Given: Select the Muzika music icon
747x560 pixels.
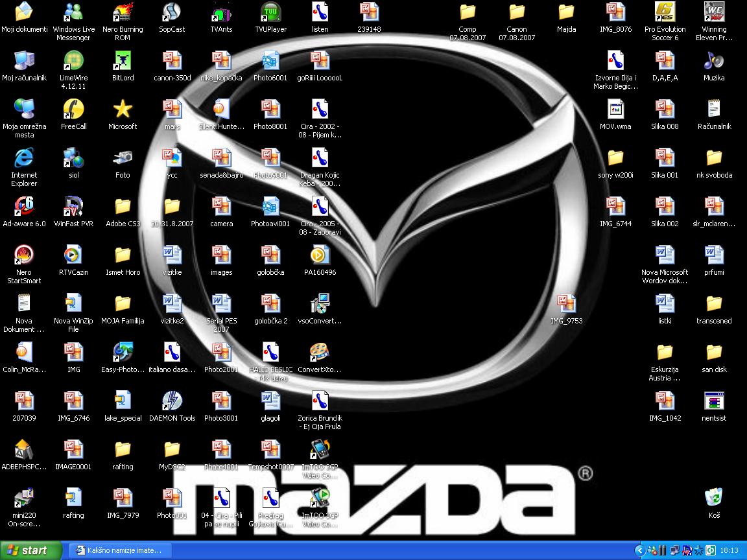Looking at the screenshot, I should tap(714, 61).
